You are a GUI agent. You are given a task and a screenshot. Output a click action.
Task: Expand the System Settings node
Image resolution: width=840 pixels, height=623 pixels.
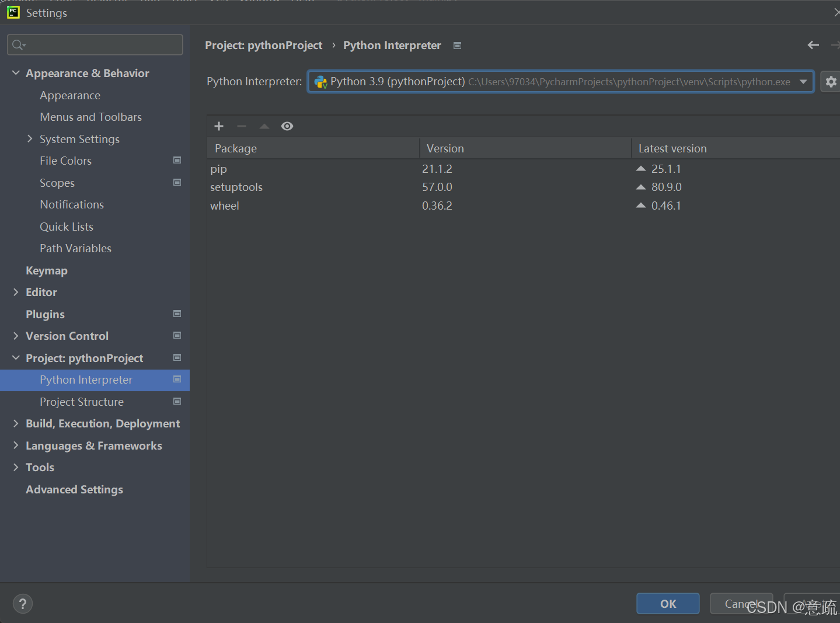click(x=30, y=138)
